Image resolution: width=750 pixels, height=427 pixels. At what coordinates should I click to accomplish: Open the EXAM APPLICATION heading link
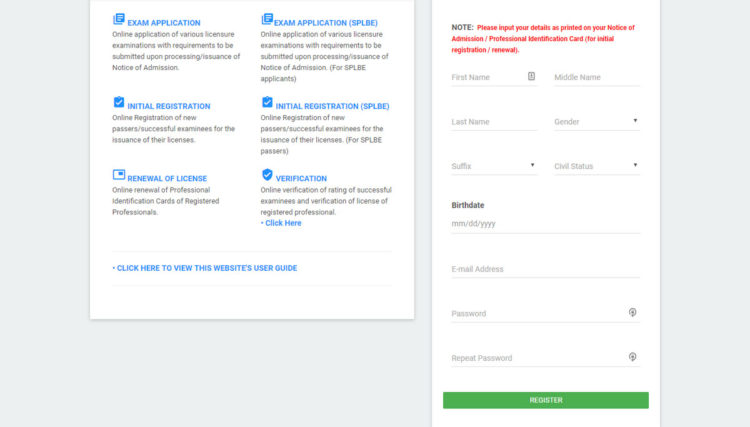click(x=163, y=22)
